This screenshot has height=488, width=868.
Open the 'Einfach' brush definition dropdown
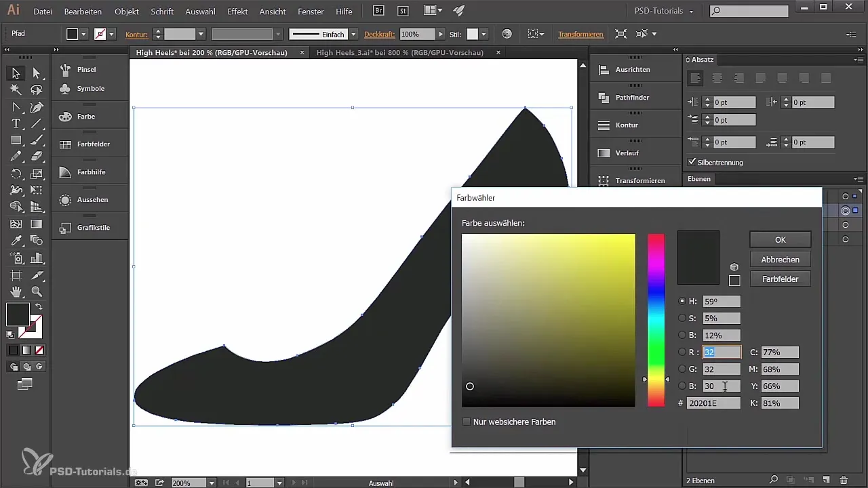pyautogui.click(x=353, y=34)
